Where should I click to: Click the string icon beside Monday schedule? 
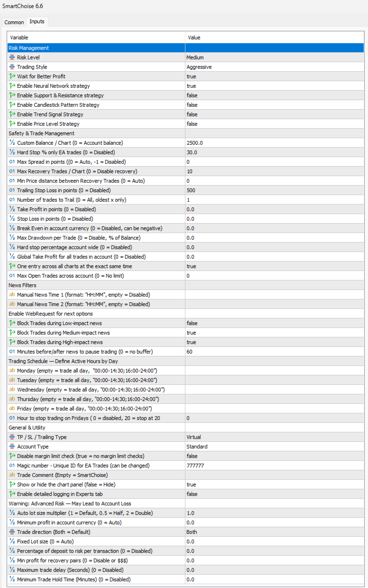pyautogui.click(x=12, y=371)
